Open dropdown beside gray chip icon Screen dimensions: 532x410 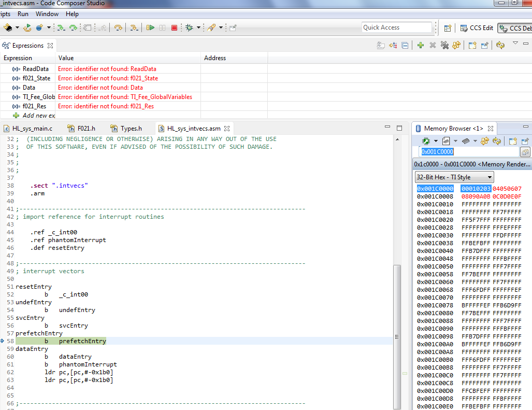475,141
